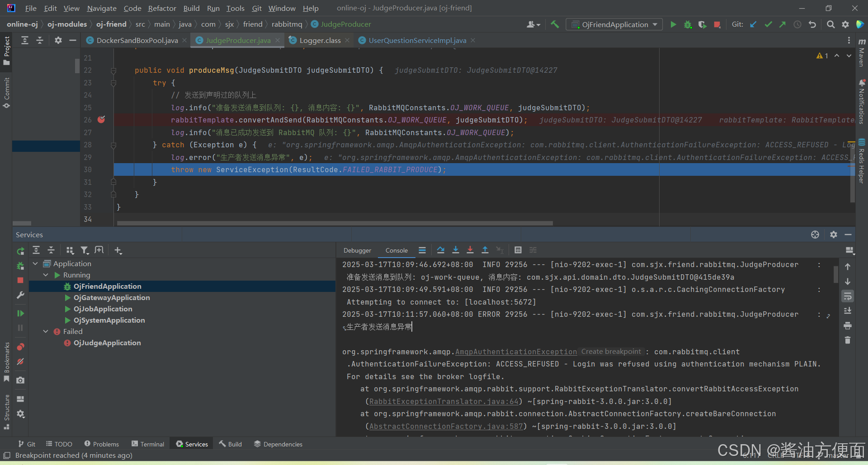Image resolution: width=868 pixels, height=465 pixels.
Task: Open the filter icon in Services toolbar
Action: [85, 250]
